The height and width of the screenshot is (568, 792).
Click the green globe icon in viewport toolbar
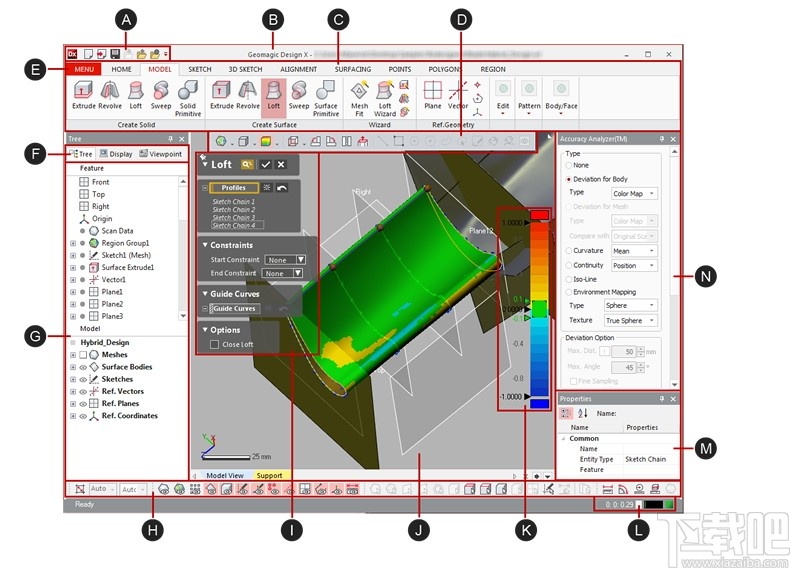coord(221,142)
